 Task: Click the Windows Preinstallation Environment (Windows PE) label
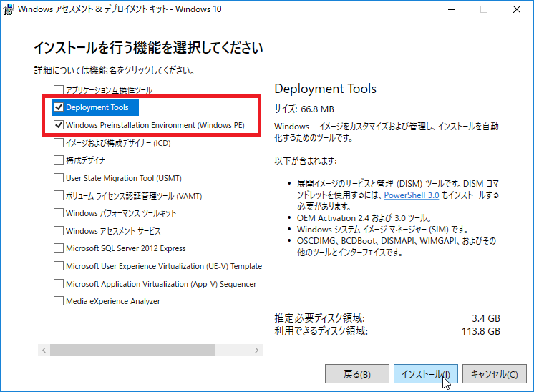click(155, 125)
